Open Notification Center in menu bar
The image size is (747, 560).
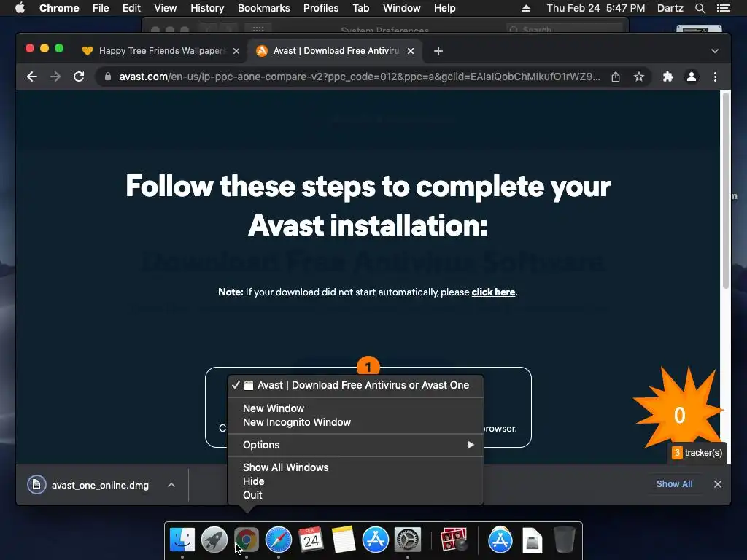723,8
